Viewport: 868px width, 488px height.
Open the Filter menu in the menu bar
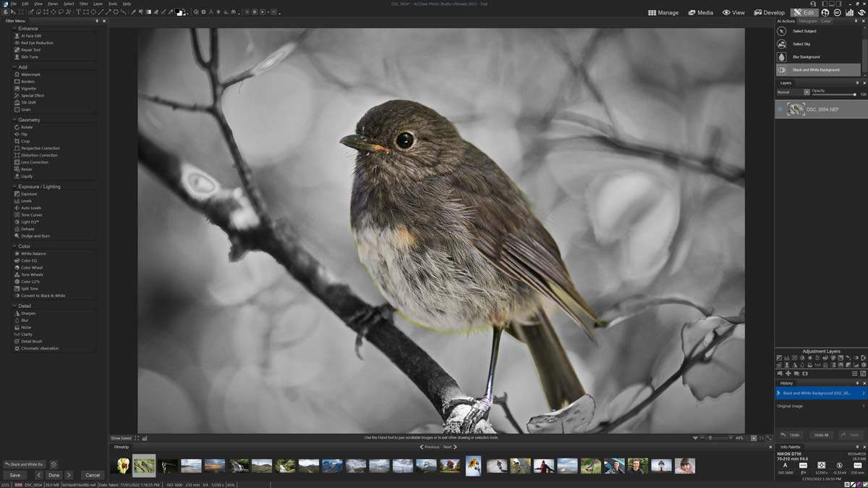[x=85, y=3]
